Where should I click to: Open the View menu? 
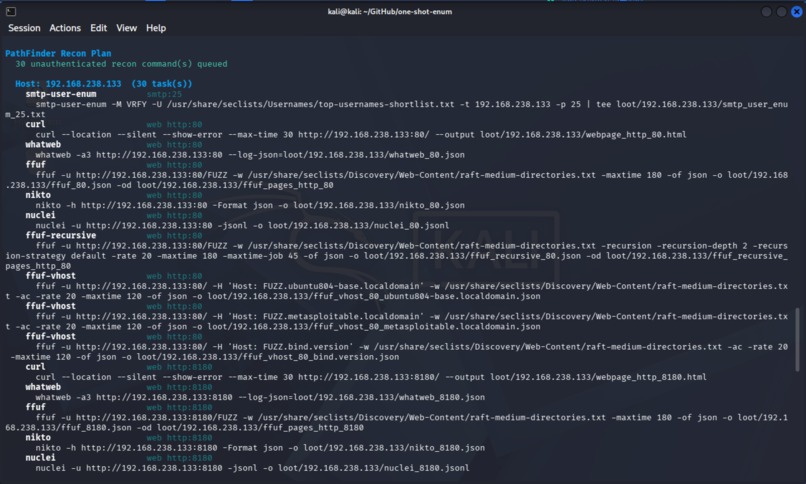pyautogui.click(x=126, y=28)
